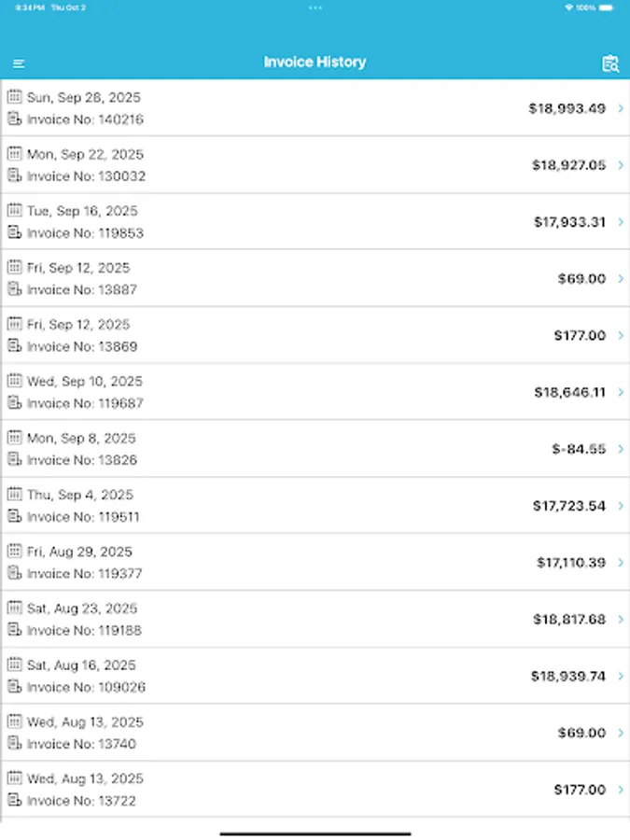
Task: Open the hamburger navigation menu
Action: coord(19,63)
